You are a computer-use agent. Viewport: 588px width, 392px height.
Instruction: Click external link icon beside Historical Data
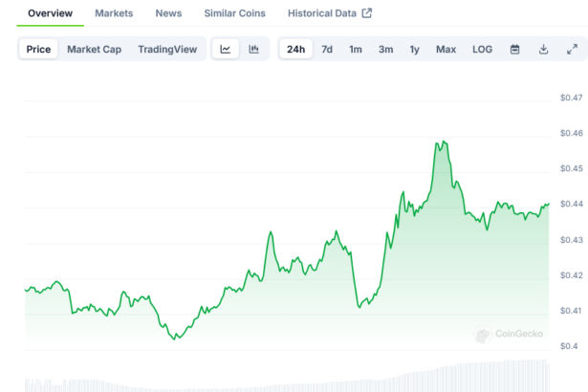tap(366, 13)
